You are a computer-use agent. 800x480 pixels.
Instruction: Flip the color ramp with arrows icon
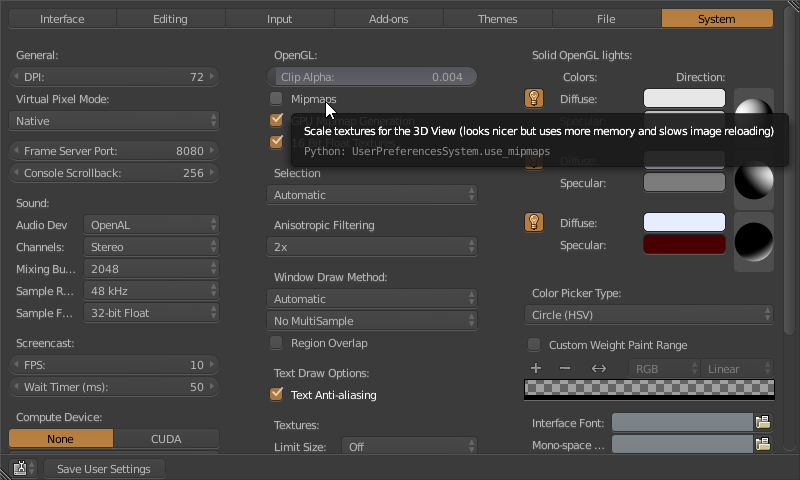pos(598,368)
